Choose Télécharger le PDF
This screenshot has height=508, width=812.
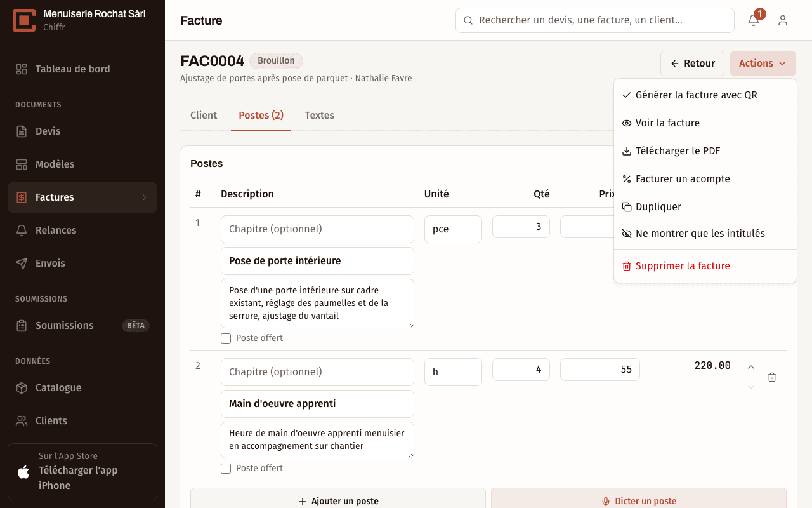click(705, 151)
